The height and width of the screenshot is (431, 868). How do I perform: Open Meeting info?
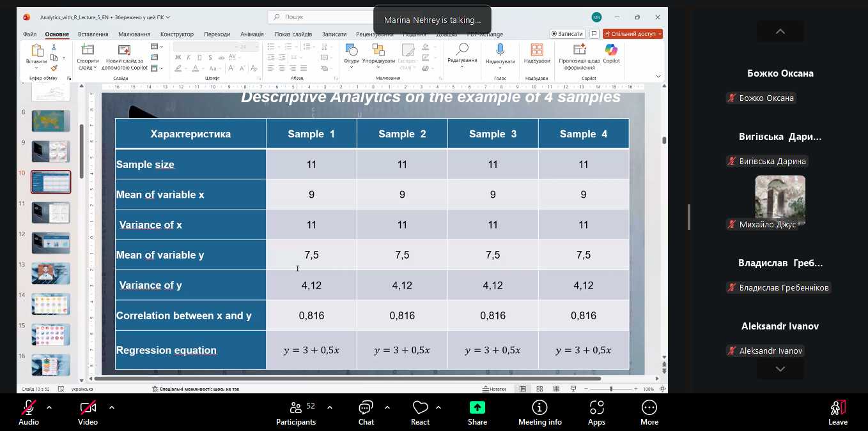(539, 412)
